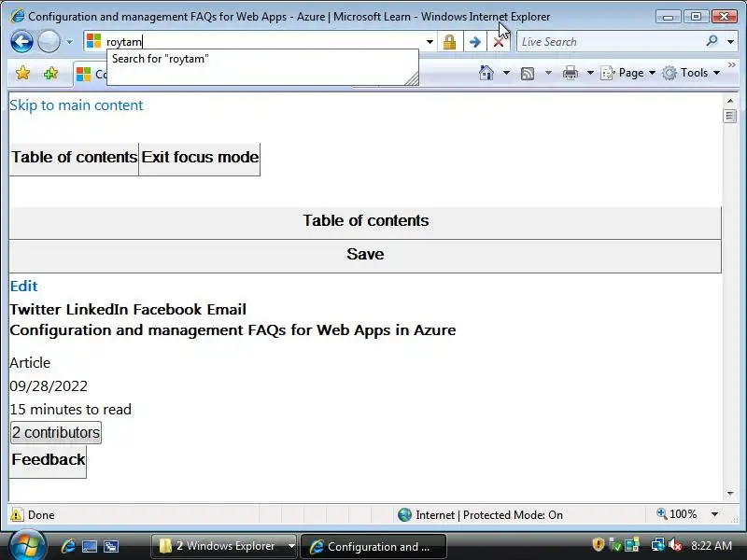The height and width of the screenshot is (560, 747).
Task: Click the 'Twitter LinkedIn Facebook Email' text
Action: [x=128, y=309]
